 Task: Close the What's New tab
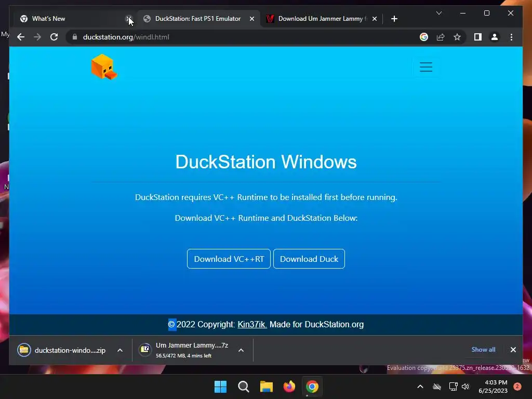coord(129,19)
